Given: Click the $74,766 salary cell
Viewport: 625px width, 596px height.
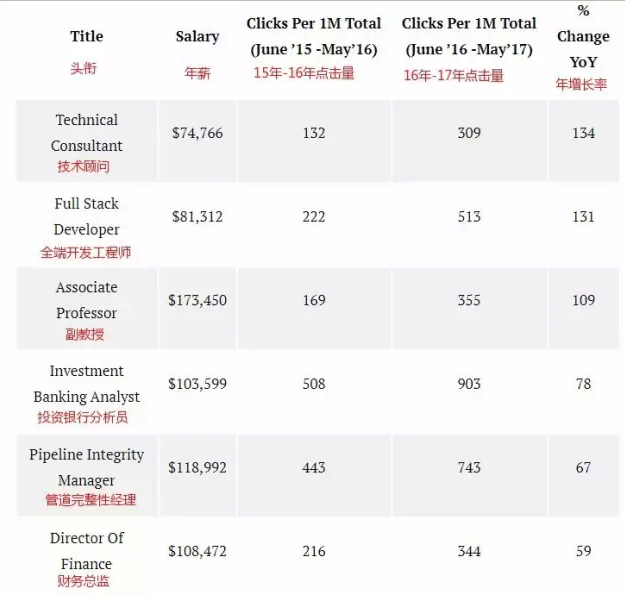Looking at the screenshot, I should click(197, 133).
